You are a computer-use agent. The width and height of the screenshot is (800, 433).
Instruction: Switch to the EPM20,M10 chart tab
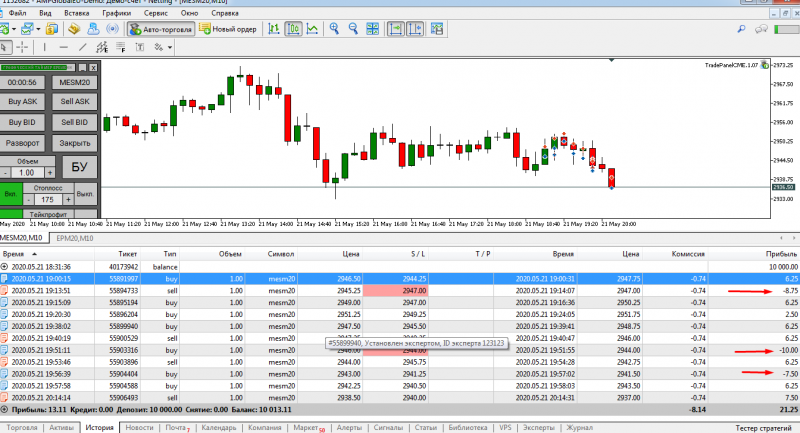74,238
